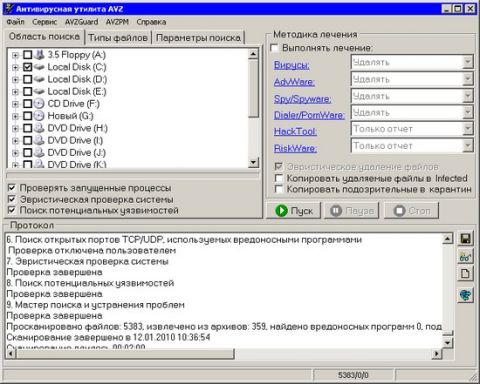Click the Local Disk (C:) drive icon
Screen dimensions: 480x384
(x=39, y=67)
